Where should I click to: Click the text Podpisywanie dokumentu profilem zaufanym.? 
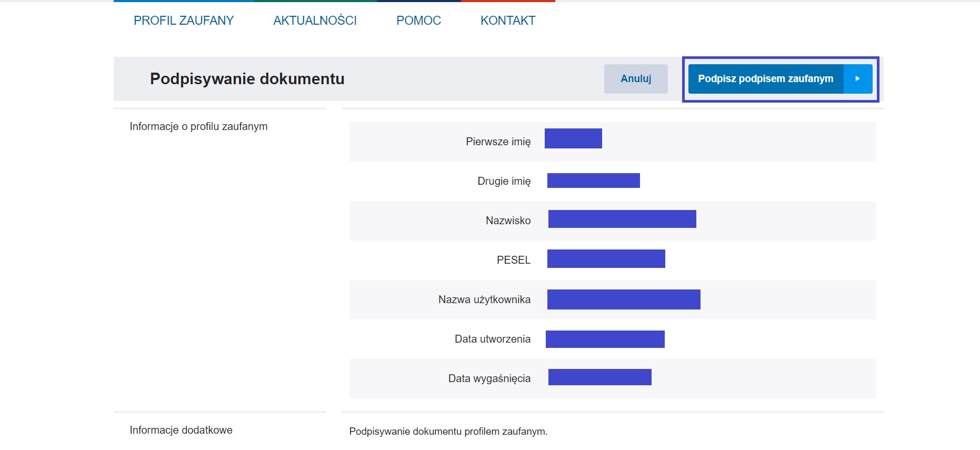[448, 432]
